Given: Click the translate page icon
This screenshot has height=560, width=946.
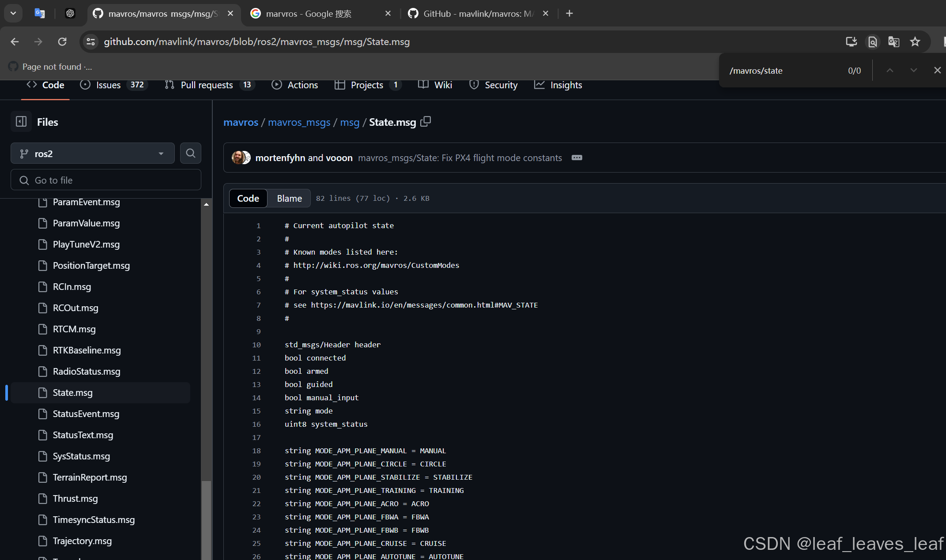Looking at the screenshot, I should click(x=893, y=41).
